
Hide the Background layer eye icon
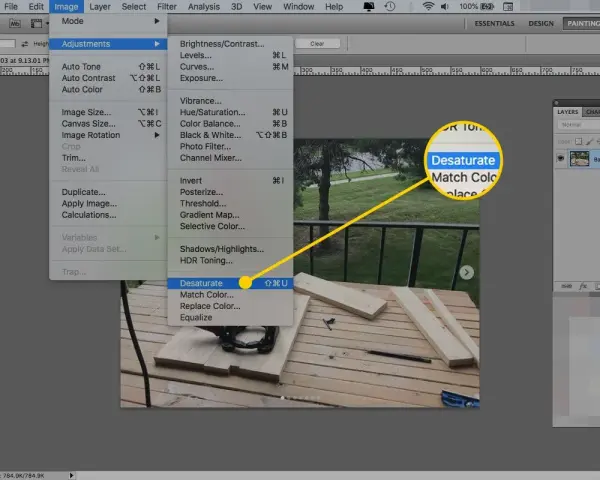tap(561, 158)
